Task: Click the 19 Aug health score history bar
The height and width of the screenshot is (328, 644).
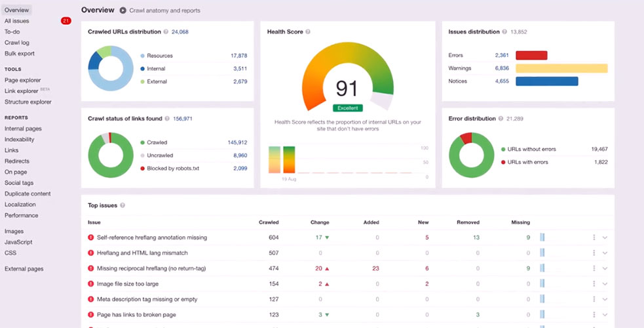Action: tap(289, 159)
